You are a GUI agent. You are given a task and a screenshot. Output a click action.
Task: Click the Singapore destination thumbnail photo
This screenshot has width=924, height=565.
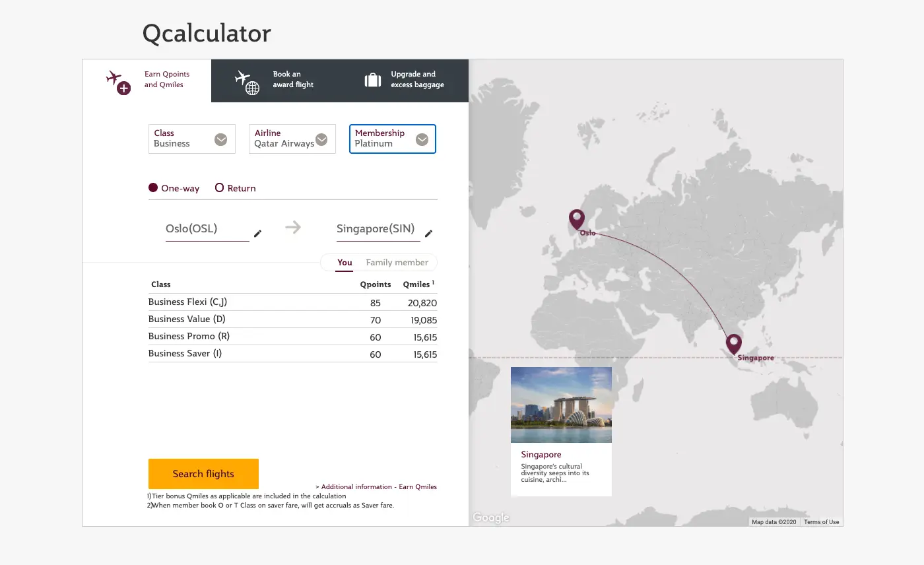tap(561, 405)
